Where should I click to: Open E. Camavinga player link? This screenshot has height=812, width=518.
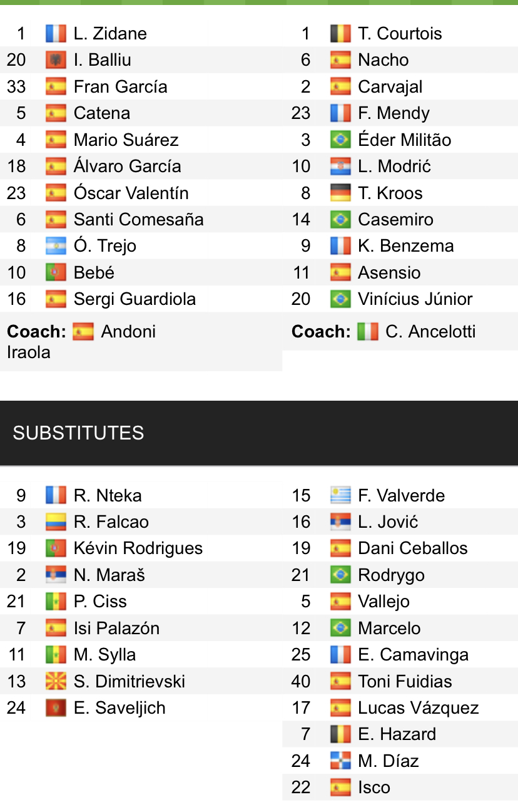[413, 655]
